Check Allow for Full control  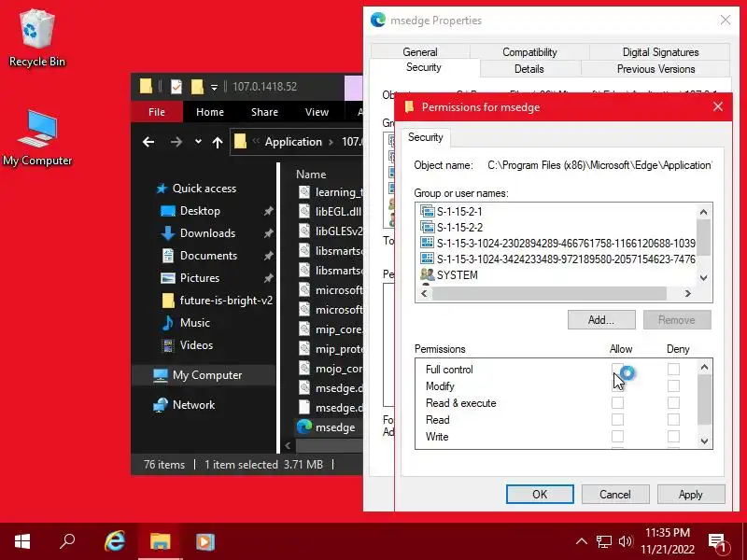point(617,369)
